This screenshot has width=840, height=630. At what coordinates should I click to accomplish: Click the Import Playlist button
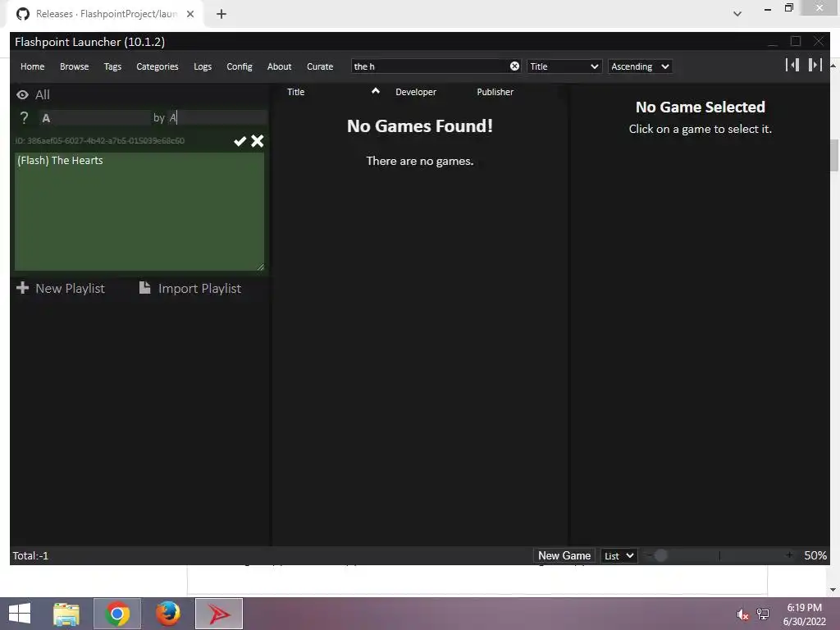click(x=190, y=288)
